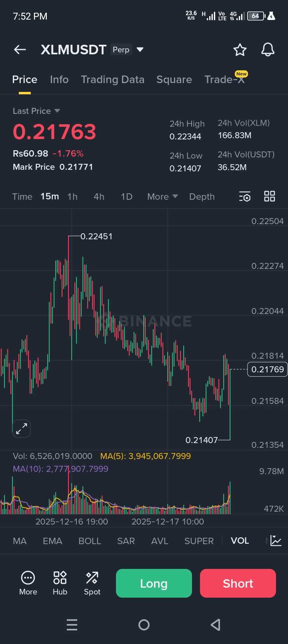Screen dimensions: 288x644
Task: Open the Depth chart view
Action: click(202, 197)
